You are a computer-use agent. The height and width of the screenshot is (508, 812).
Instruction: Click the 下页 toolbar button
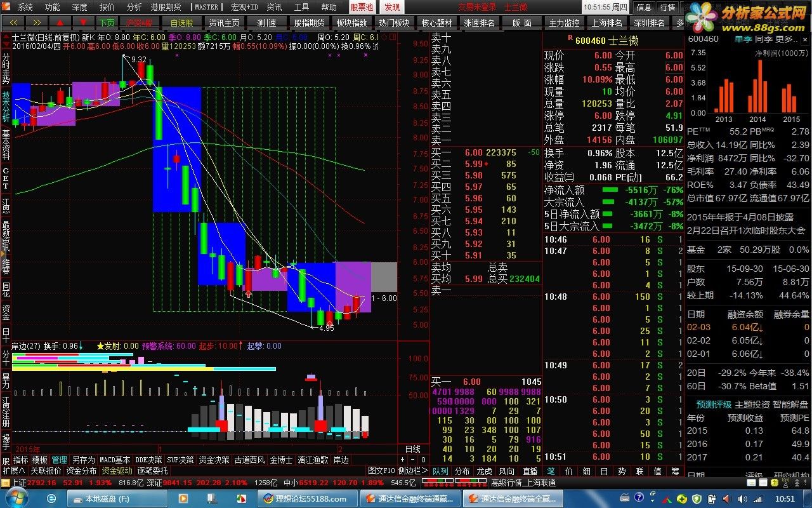[107, 22]
